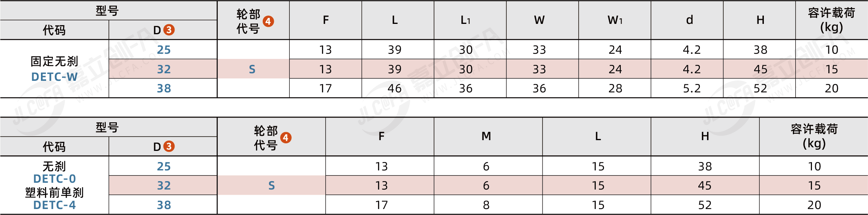Viewport: 868px width, 215px height.
Task: Click the orange 3 badge beside D in bottom table
Action: coord(169,147)
